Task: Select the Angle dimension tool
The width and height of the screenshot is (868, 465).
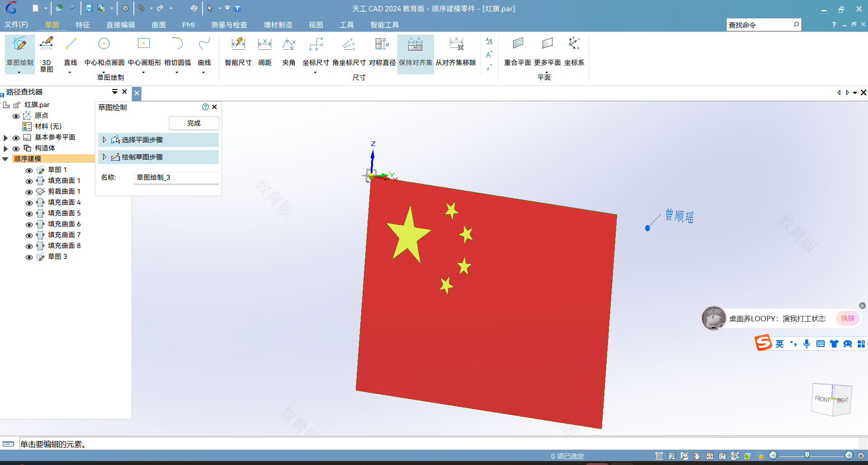Action: pos(289,51)
